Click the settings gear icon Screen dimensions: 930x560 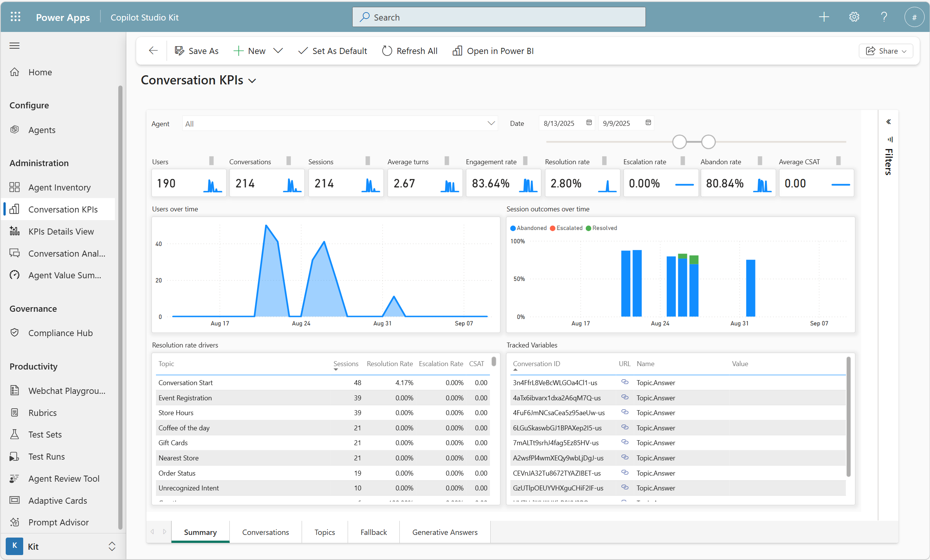tap(854, 17)
